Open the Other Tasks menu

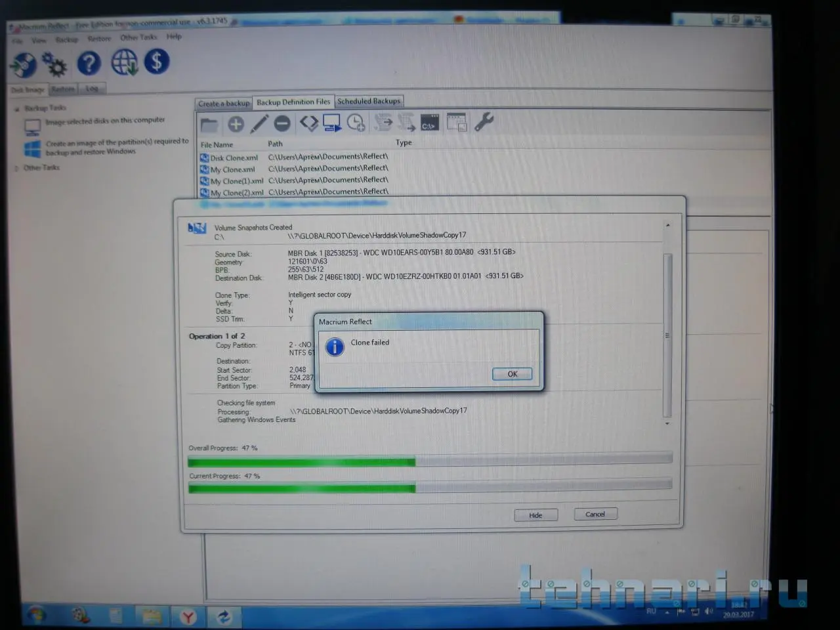click(138, 37)
